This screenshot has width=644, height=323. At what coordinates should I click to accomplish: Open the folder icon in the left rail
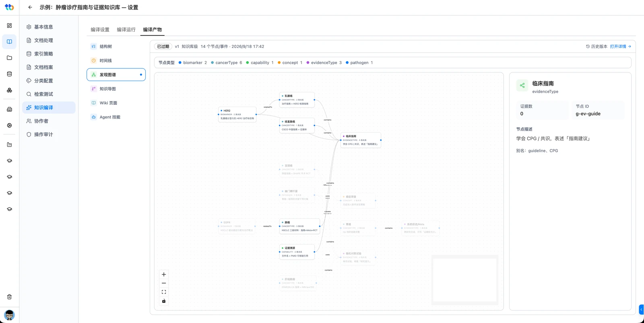(9, 58)
